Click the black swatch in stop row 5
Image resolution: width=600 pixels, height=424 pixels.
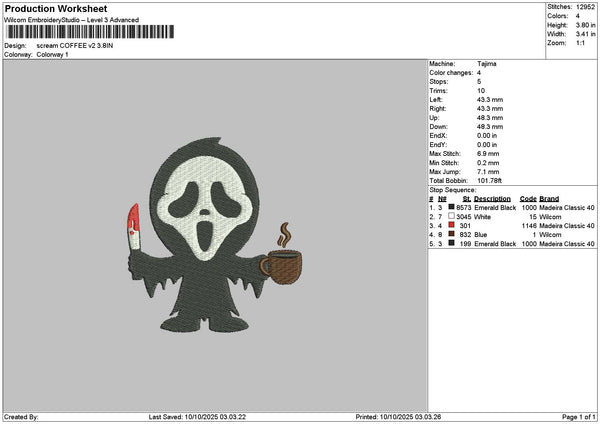[x=452, y=243]
